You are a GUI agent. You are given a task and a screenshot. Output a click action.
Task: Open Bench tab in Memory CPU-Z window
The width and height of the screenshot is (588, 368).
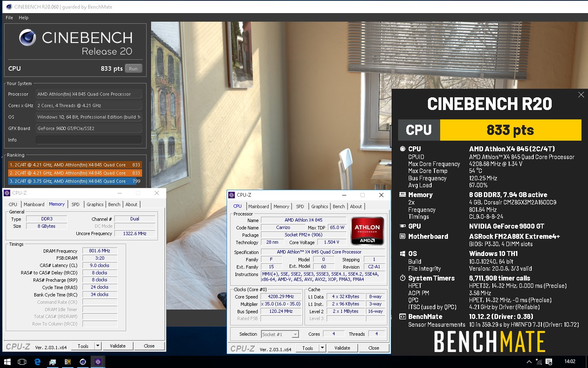pos(114,204)
